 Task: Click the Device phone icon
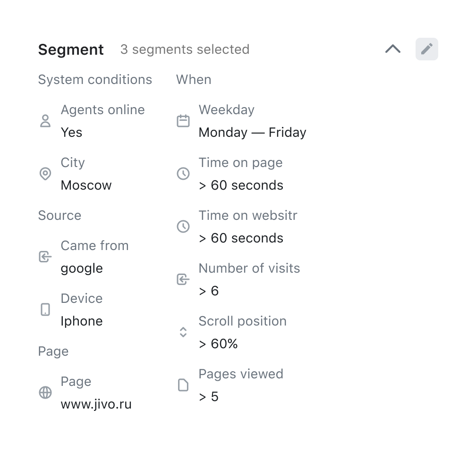pyautogui.click(x=45, y=310)
